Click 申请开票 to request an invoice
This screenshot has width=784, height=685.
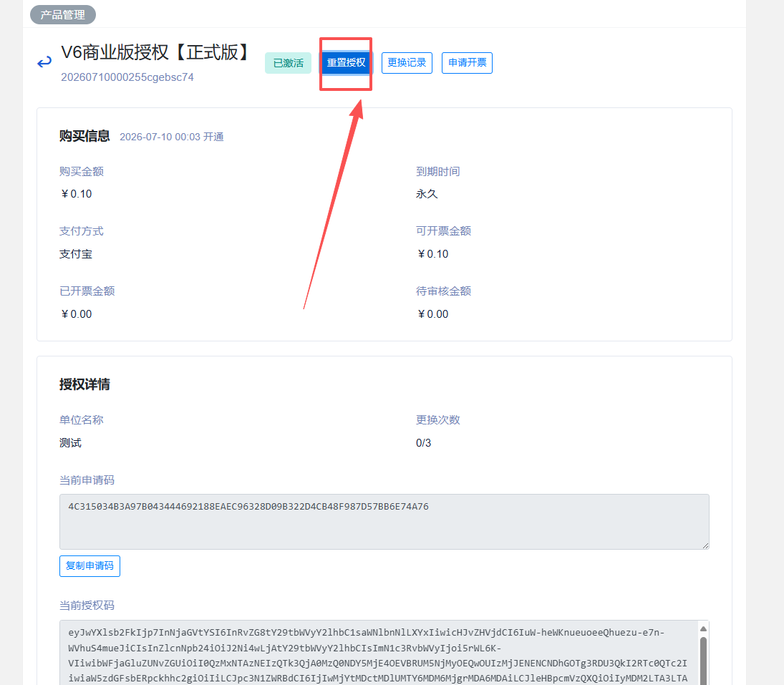(x=467, y=62)
